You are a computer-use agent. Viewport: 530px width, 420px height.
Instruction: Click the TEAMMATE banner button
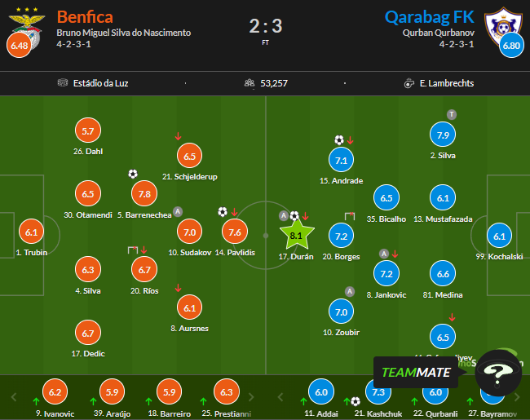click(414, 372)
